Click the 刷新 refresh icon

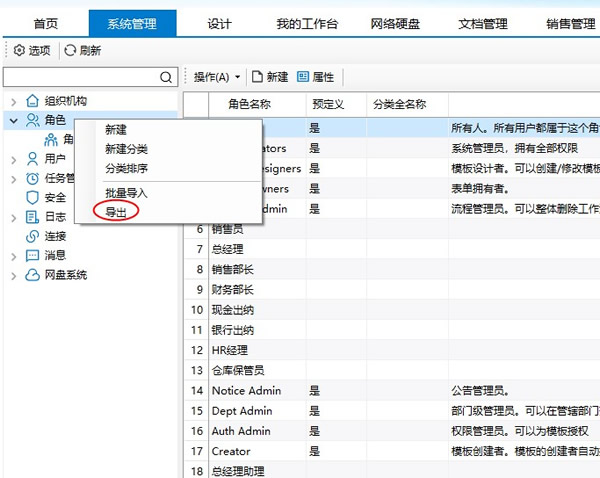point(70,50)
